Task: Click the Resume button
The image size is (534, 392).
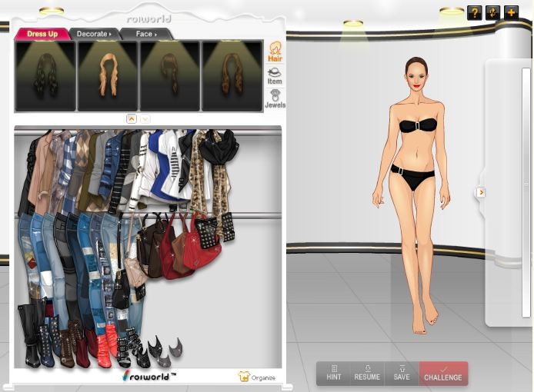Action: (x=367, y=374)
